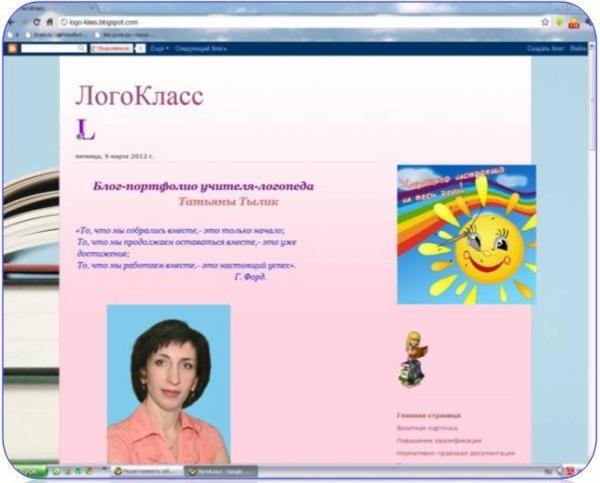The width and height of the screenshot is (600, 483).
Task: Click the page vertical scrollbar thumb
Action: tap(593, 102)
